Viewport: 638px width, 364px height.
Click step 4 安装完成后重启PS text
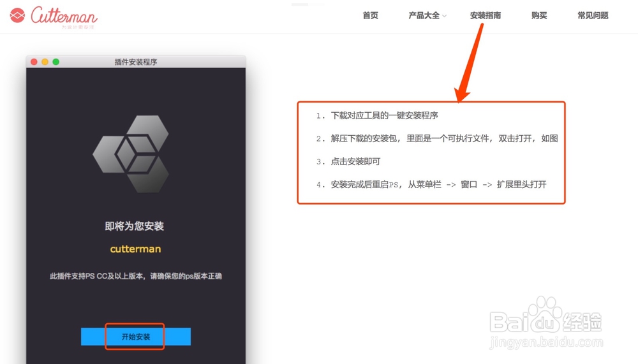[431, 185]
